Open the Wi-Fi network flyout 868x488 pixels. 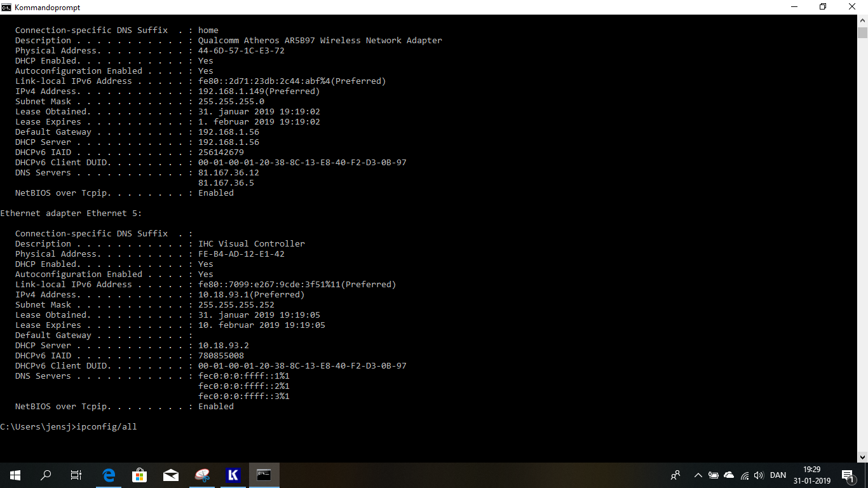point(744,475)
